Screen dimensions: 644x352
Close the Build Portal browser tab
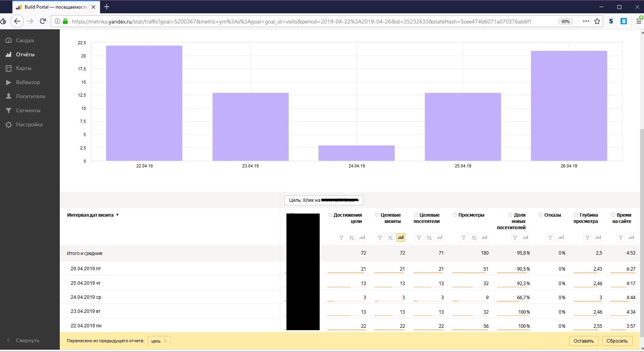pos(93,7)
